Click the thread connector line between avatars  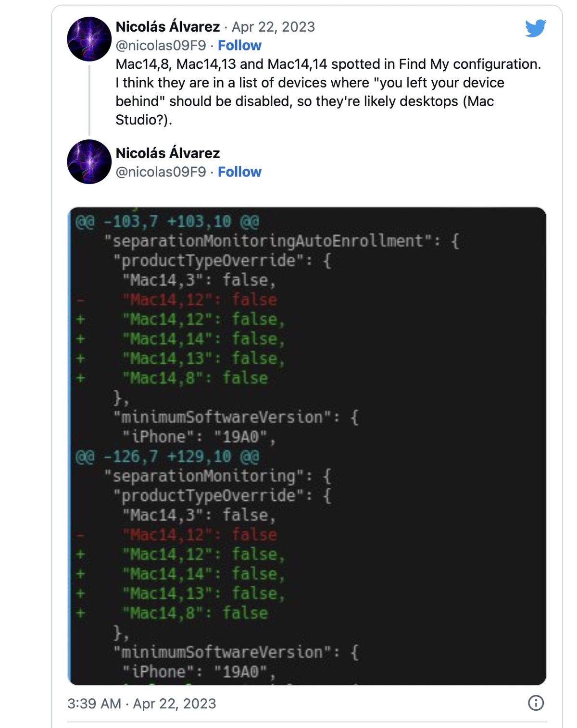click(x=89, y=100)
